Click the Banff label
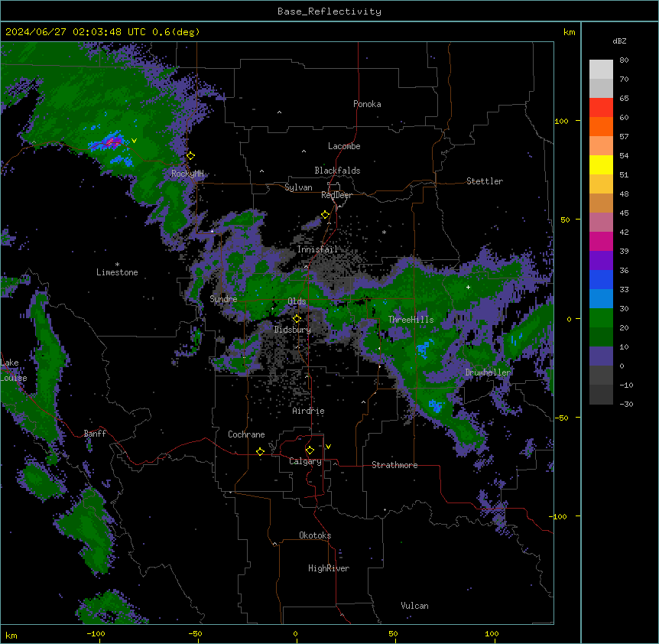 (x=95, y=434)
